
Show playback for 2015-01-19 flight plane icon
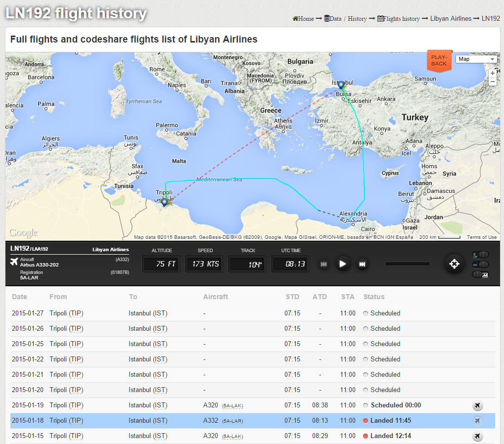[x=477, y=405]
